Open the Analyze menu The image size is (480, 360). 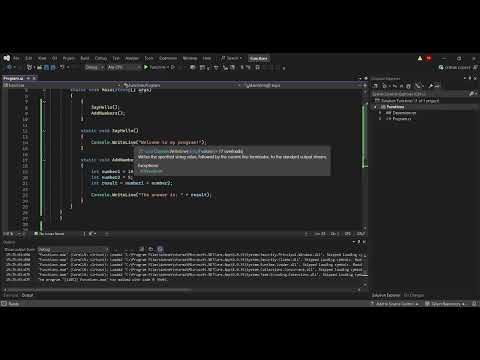click(132, 58)
